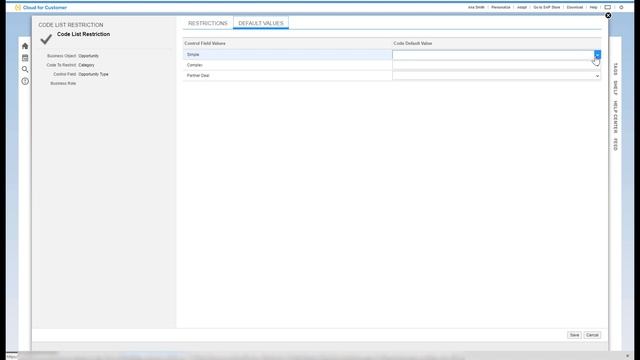Click the Save button

(574, 335)
